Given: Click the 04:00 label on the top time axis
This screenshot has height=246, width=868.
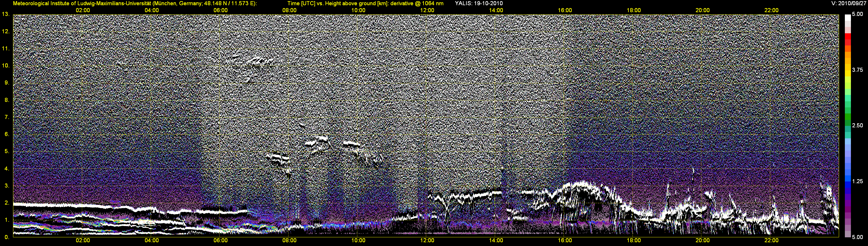Looking at the screenshot, I should tap(152, 10).
